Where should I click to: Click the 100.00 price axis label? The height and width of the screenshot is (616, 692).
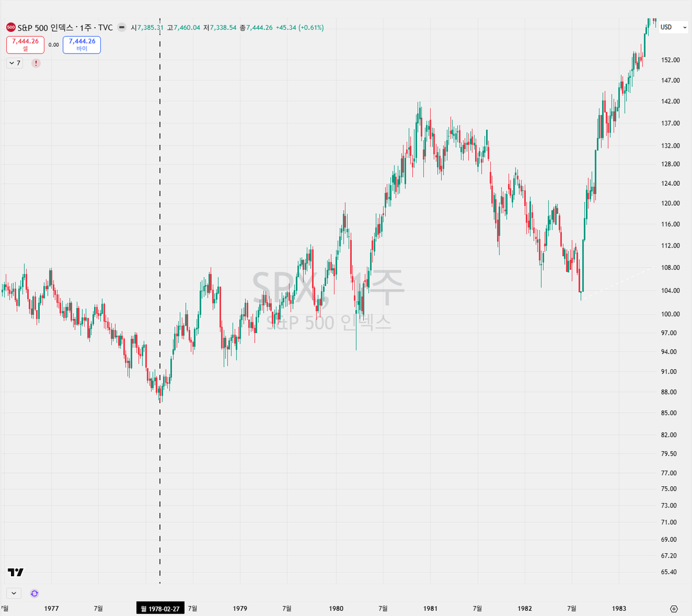click(x=670, y=314)
